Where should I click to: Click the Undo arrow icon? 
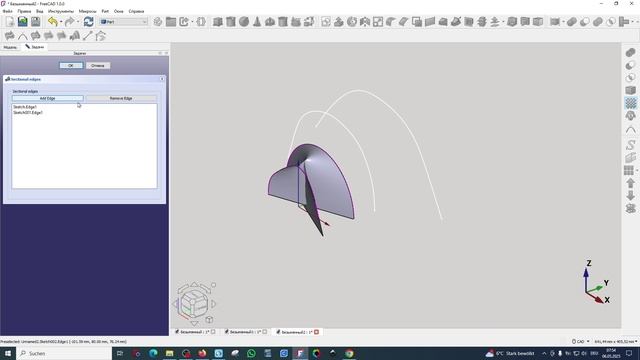52,22
